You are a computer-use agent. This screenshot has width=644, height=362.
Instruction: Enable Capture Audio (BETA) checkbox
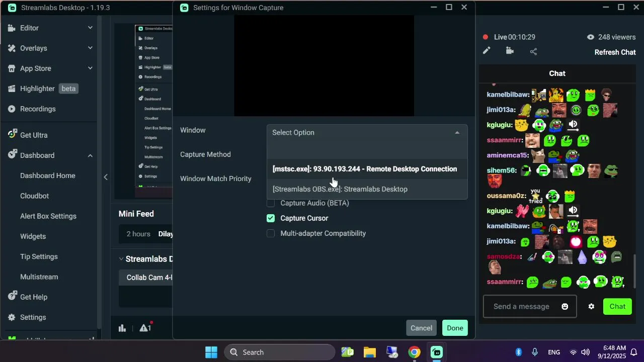coord(271,203)
